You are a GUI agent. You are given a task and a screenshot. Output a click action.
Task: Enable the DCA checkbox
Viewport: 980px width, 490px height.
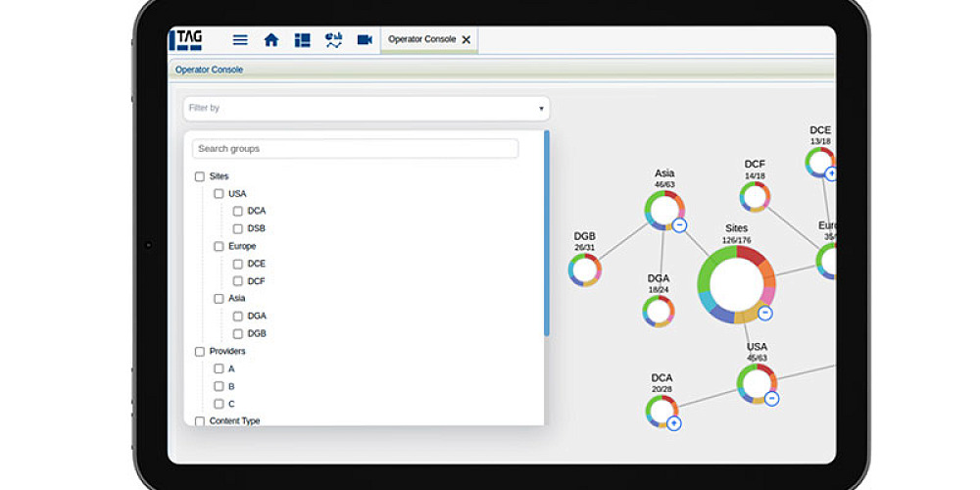click(238, 211)
